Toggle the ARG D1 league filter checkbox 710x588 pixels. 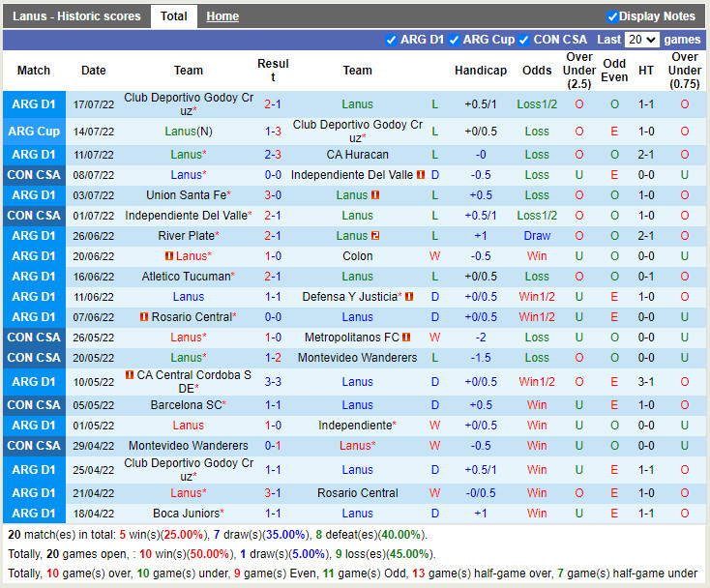coord(391,40)
